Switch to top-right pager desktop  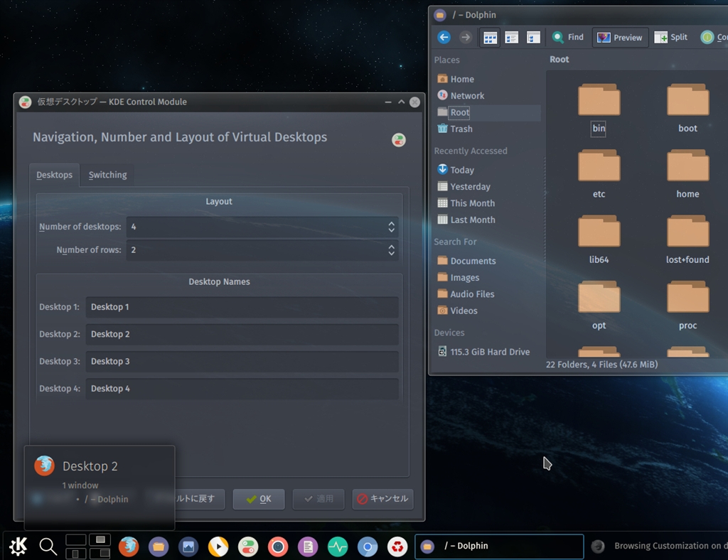(x=100, y=539)
